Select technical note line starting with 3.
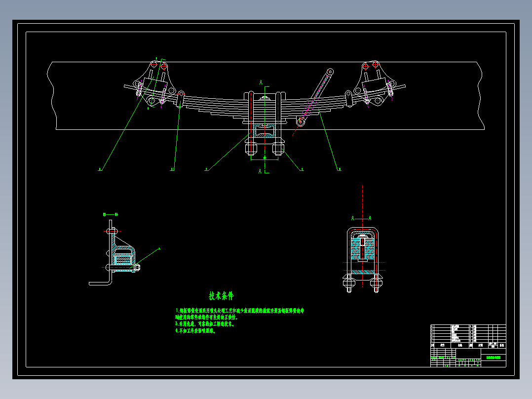532x399 pixels. (x=205, y=324)
